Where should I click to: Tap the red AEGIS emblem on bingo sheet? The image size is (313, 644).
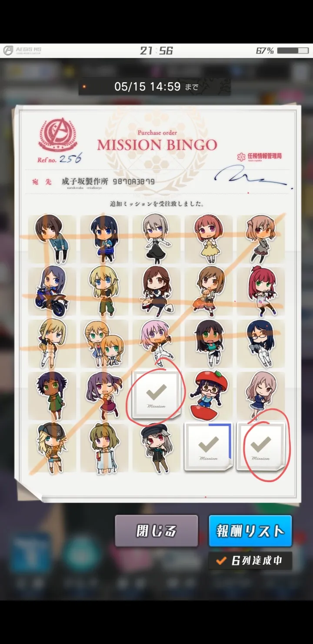pos(58,135)
